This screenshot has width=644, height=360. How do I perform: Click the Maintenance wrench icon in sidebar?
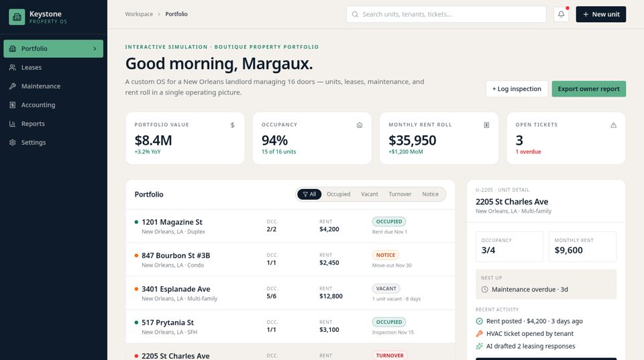tap(13, 86)
